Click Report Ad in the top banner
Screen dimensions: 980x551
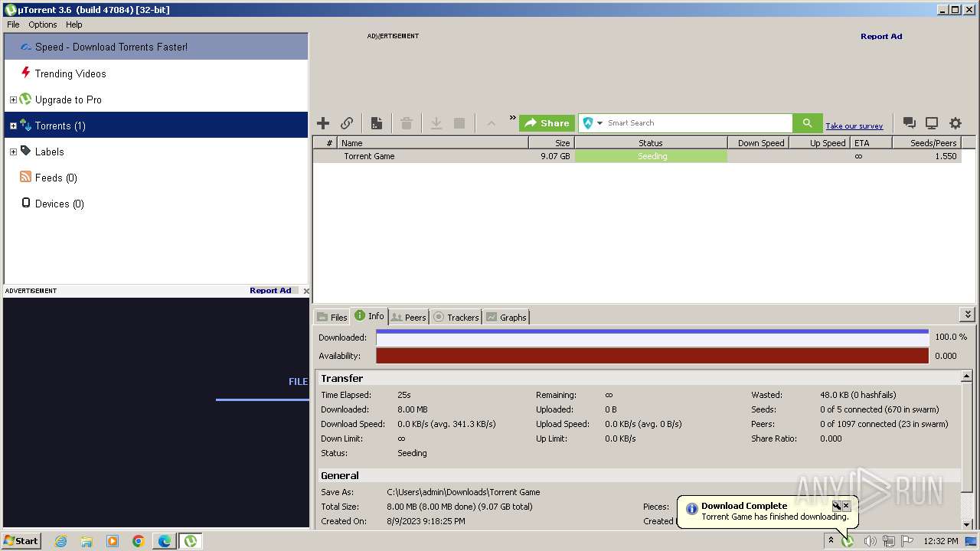tap(881, 36)
